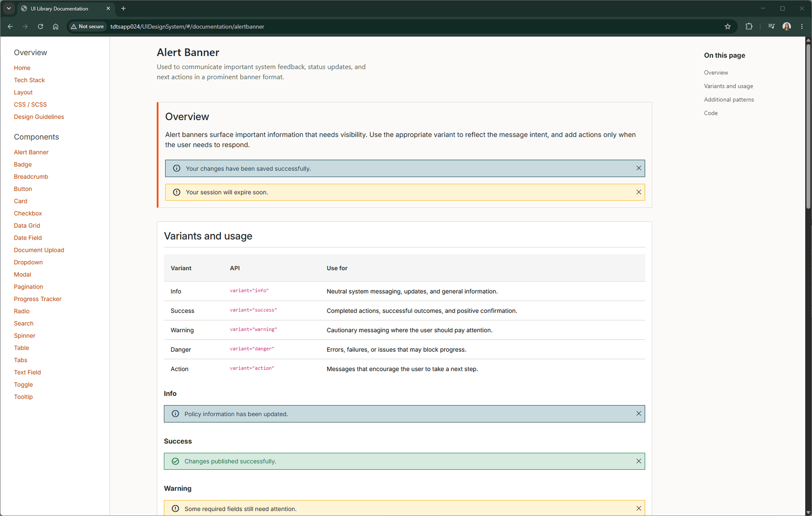The height and width of the screenshot is (516, 812).
Task: Open the Tooltip component page
Action: tap(23, 396)
